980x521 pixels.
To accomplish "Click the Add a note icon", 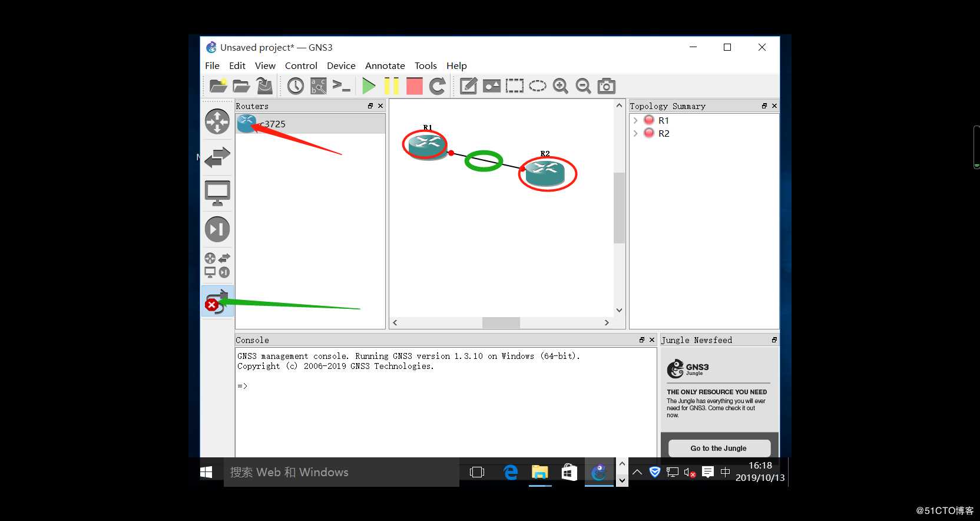I will (468, 86).
